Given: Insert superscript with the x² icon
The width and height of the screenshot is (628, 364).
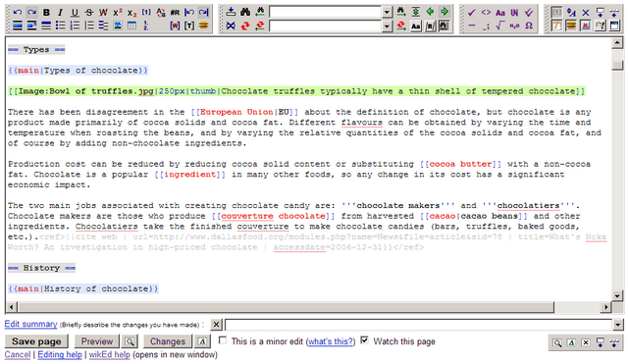Looking at the screenshot, I should tap(118, 13).
